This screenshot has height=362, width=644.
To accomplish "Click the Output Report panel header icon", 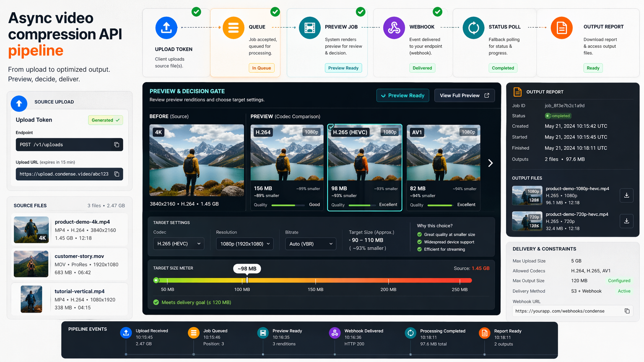I will coord(517,92).
